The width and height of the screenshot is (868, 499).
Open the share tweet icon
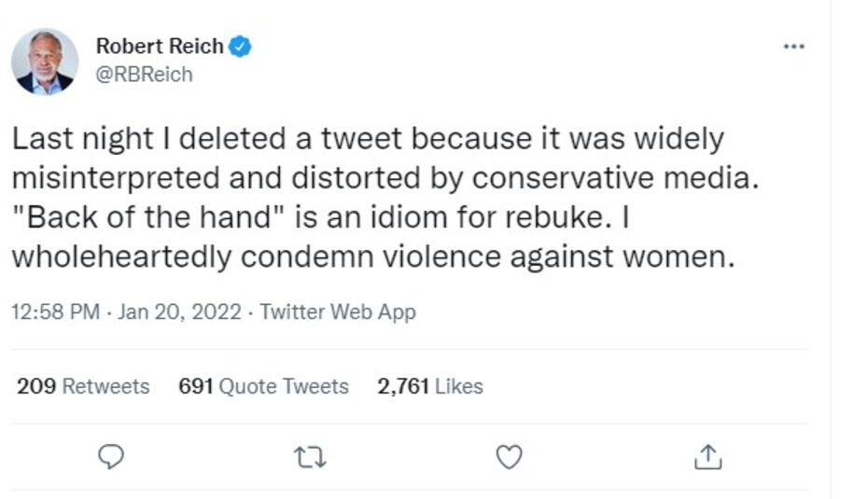707,456
